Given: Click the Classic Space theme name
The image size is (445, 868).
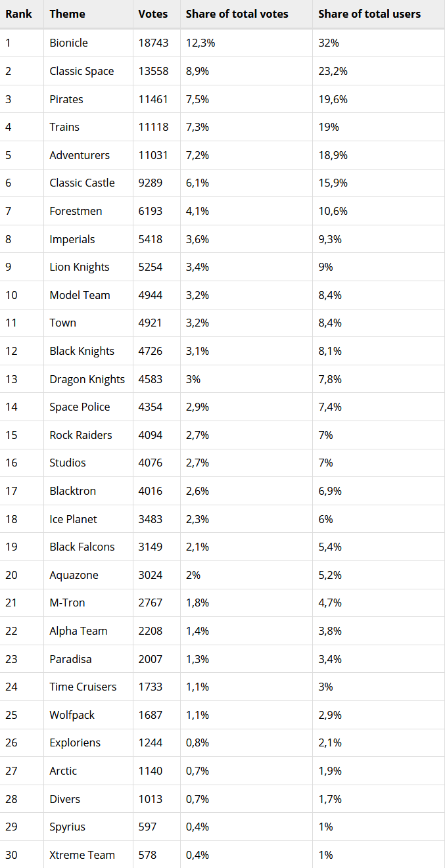Looking at the screenshot, I should pyautogui.click(x=82, y=71).
